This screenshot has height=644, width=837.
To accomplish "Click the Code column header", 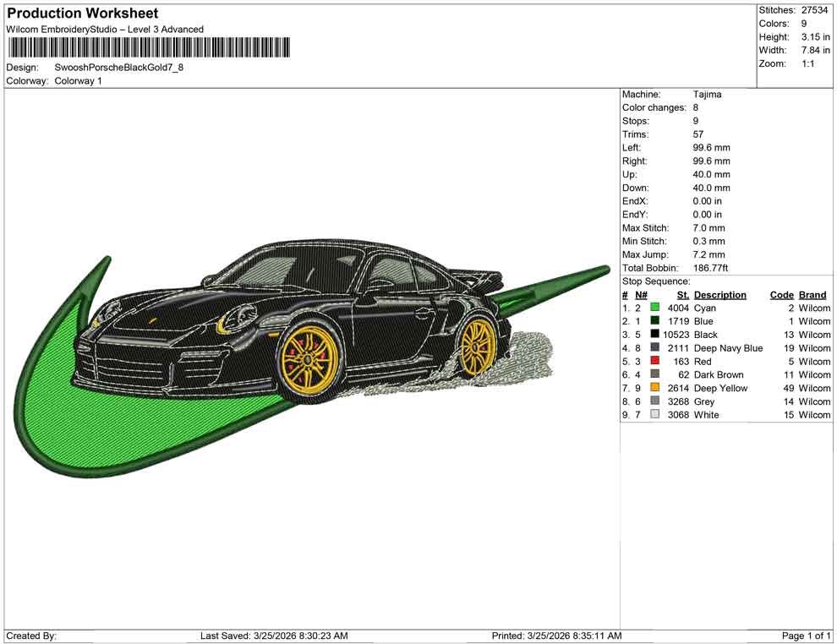I will click(x=782, y=294).
